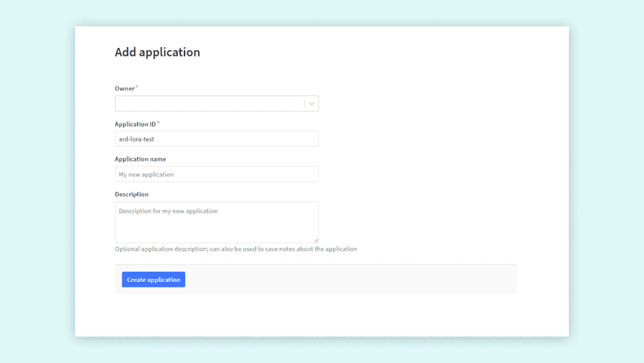Click the Description label text
This screenshot has height=363, width=644.
[132, 194]
